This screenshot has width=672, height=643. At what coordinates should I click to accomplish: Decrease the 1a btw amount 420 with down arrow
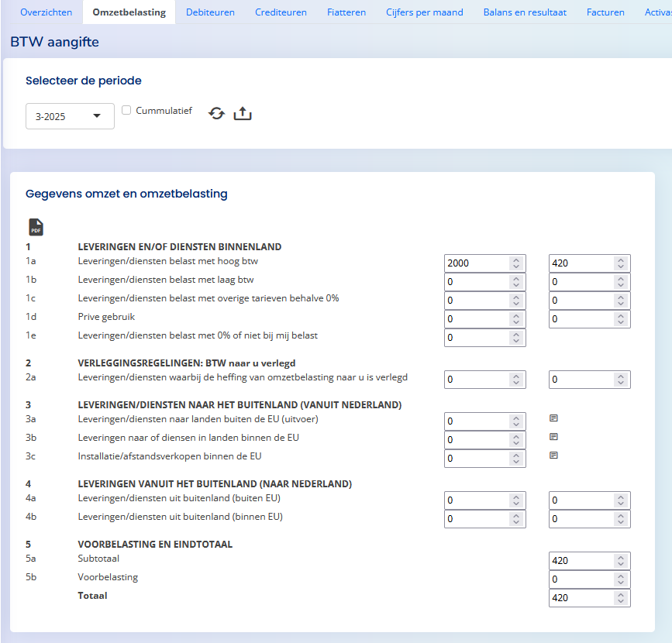coord(621,266)
